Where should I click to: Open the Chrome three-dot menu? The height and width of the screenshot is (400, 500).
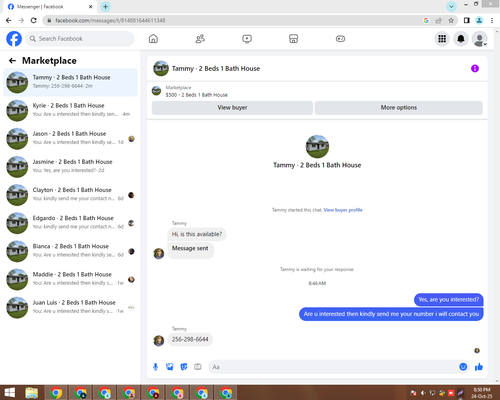492,20
